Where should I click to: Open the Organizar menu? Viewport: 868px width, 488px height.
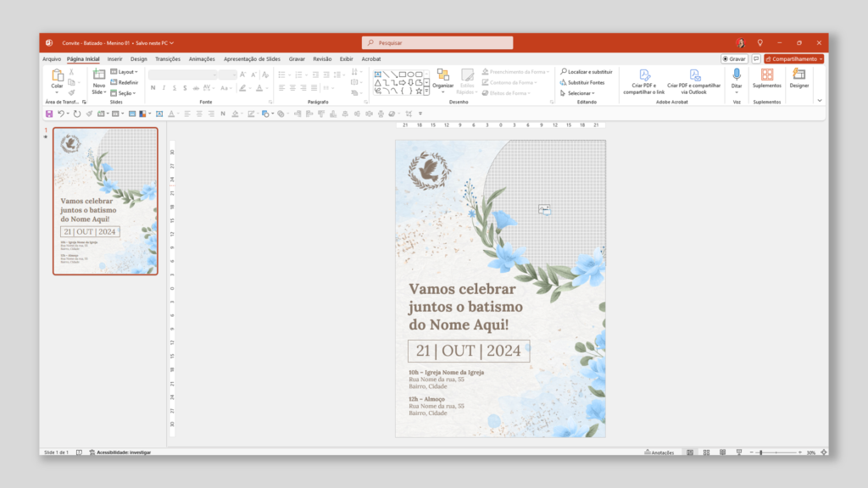tap(442, 80)
